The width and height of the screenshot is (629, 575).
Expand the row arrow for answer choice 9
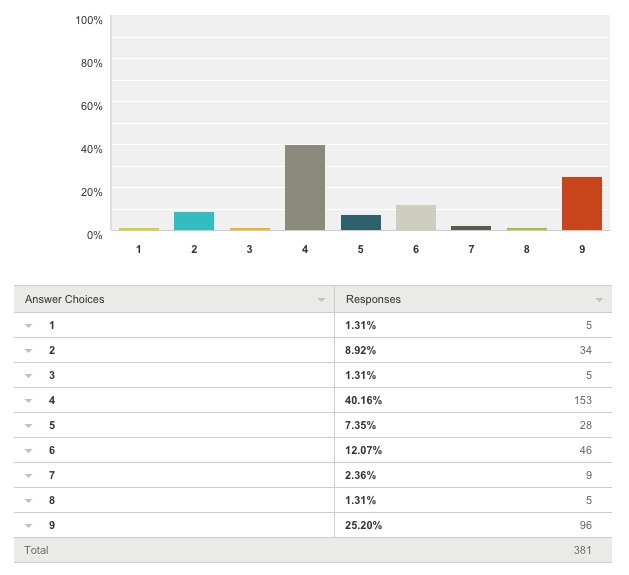click(29, 526)
